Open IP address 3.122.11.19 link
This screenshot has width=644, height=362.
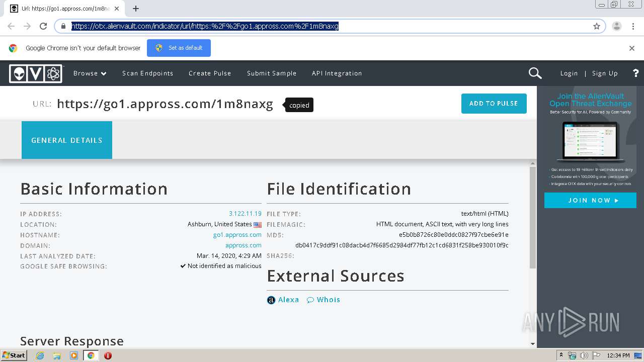point(245,214)
